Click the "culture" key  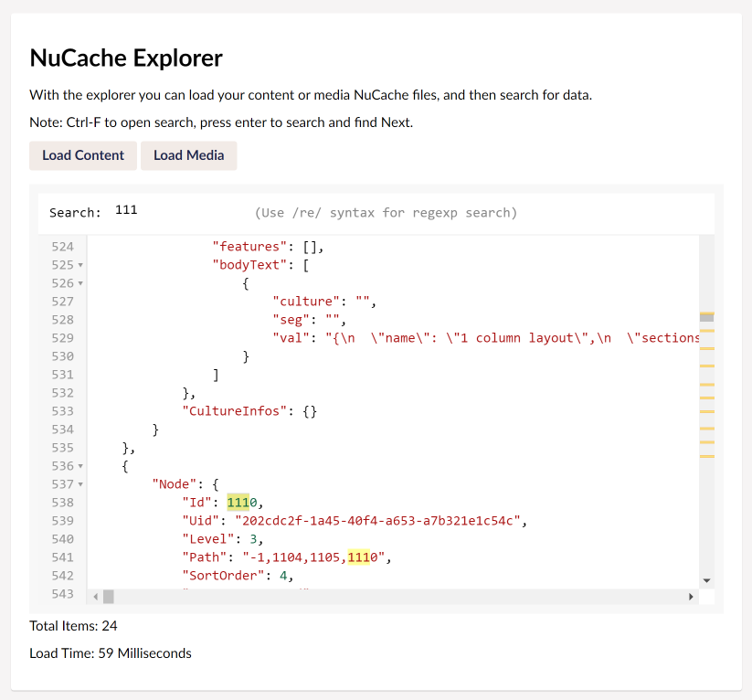[306, 302]
